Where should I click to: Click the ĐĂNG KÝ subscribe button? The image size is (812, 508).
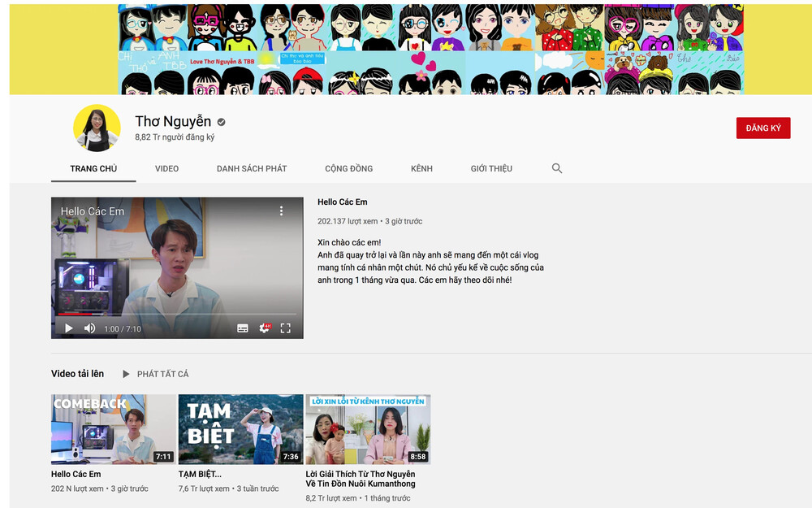point(763,128)
